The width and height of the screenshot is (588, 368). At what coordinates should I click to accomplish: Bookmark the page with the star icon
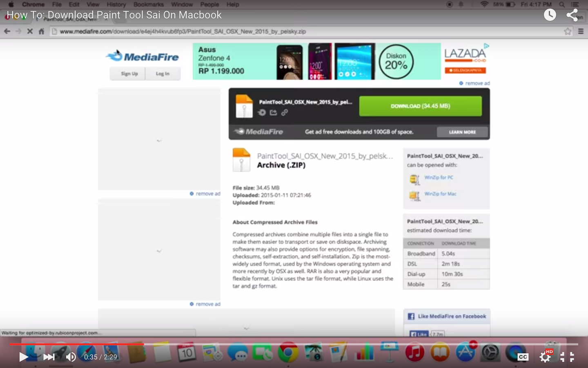[568, 31]
